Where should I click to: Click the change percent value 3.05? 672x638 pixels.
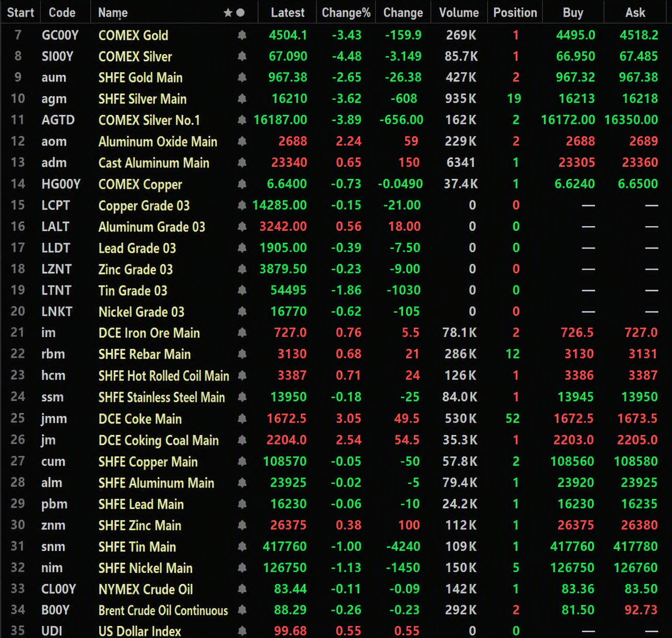click(349, 419)
